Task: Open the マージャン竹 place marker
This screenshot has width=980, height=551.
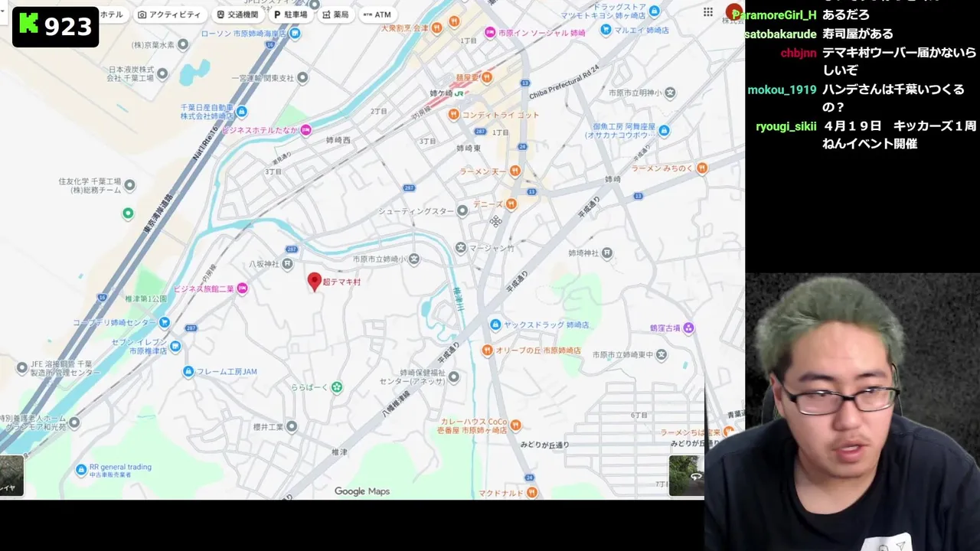Action: click(x=461, y=248)
